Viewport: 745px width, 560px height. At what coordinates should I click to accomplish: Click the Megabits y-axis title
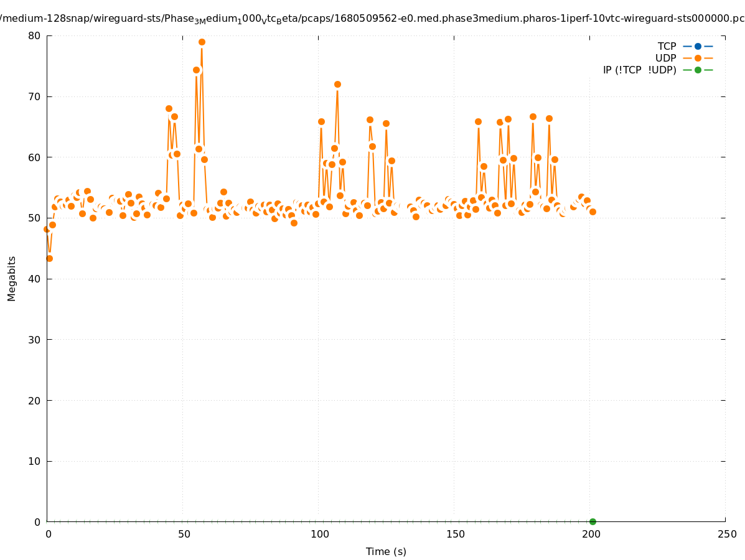(x=12, y=278)
